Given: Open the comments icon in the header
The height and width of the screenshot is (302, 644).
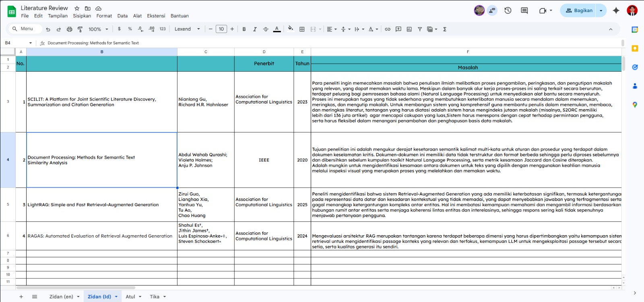Looking at the screenshot, I should [524, 10].
